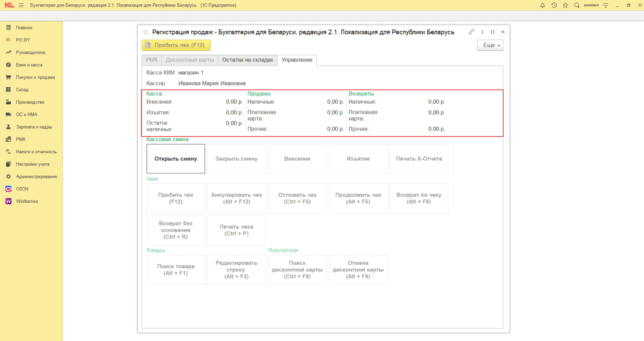Open the Склад section icon
This screenshot has width=644, height=341.
pos(8,89)
